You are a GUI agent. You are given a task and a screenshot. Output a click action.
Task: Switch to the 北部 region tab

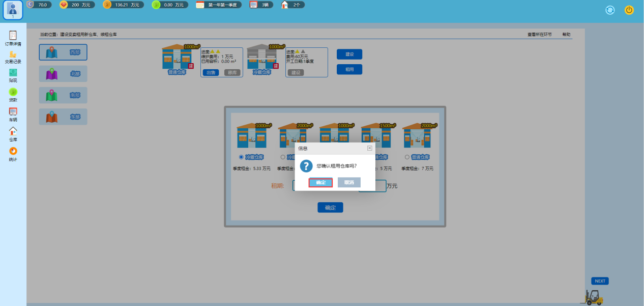(x=63, y=74)
